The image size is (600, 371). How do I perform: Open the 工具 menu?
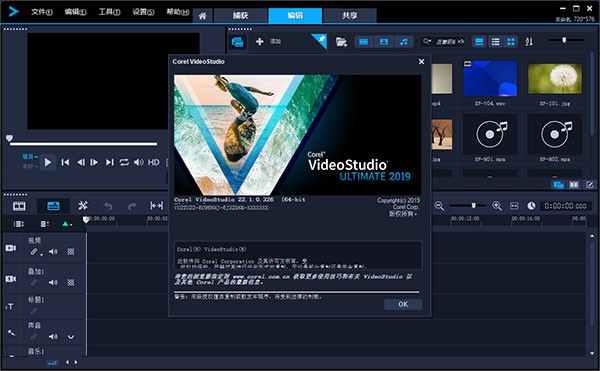click(x=109, y=12)
